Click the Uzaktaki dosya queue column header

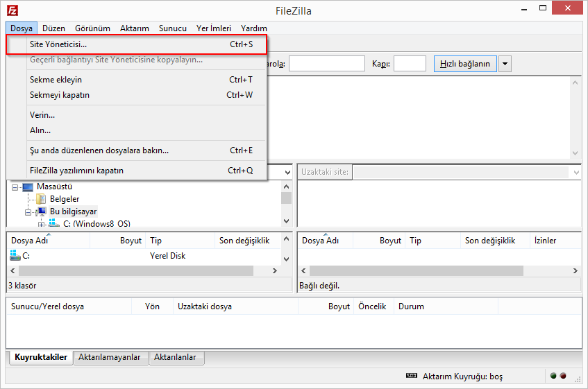pos(235,306)
